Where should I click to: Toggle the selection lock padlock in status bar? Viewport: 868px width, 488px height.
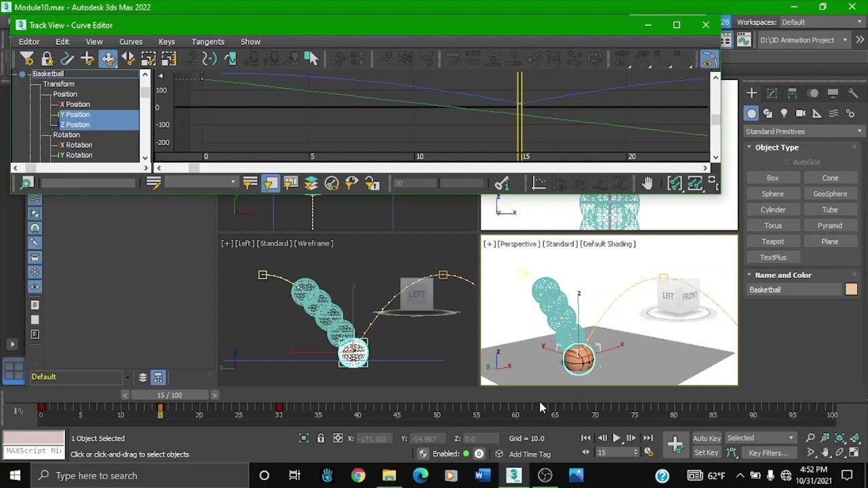321,438
